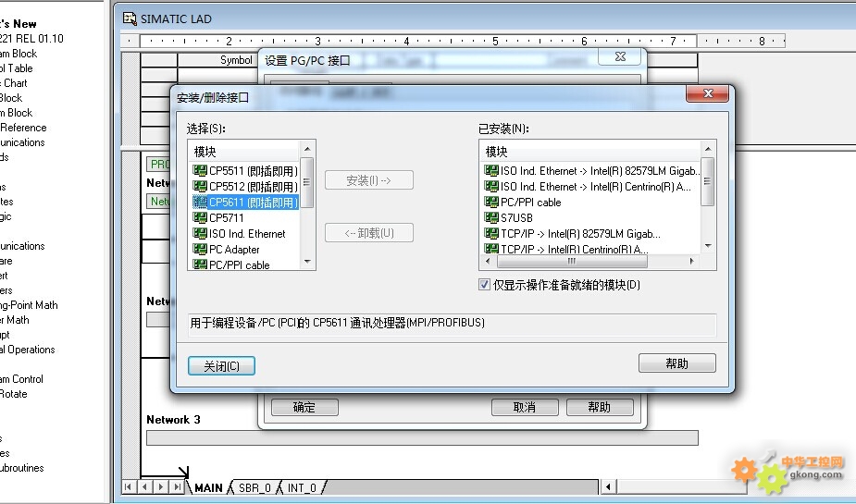
Task: Switch to the SBR_0 tab
Action: [x=254, y=487]
